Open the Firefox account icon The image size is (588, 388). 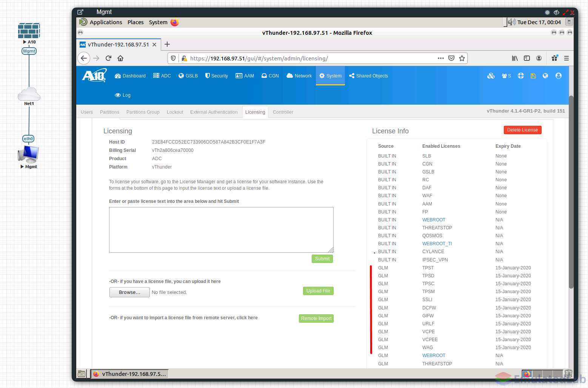click(539, 58)
